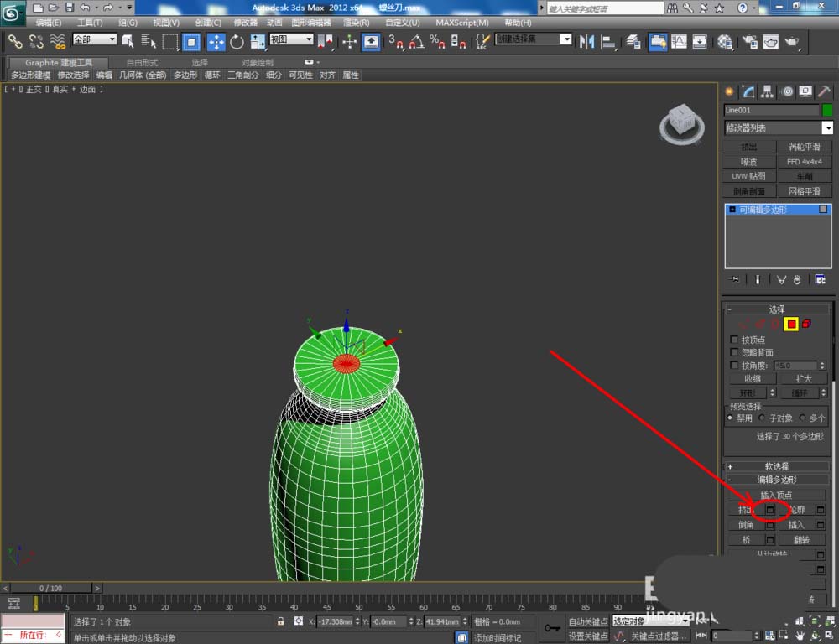
Task: Toggle Percent Snap
Action: tap(437, 41)
